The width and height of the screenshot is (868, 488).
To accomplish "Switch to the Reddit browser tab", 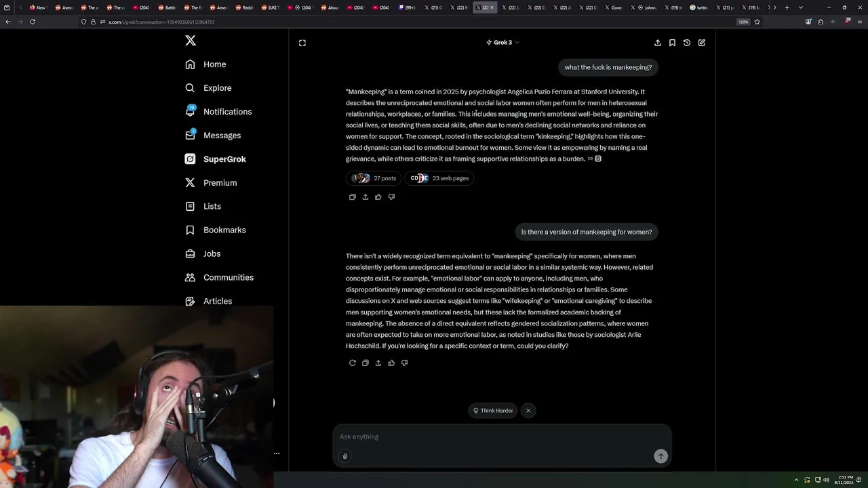I will point(245,7).
